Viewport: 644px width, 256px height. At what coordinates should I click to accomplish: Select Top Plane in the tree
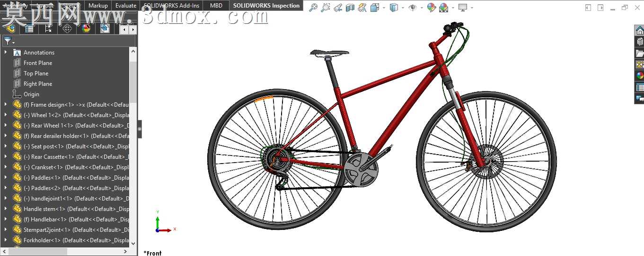pos(36,73)
